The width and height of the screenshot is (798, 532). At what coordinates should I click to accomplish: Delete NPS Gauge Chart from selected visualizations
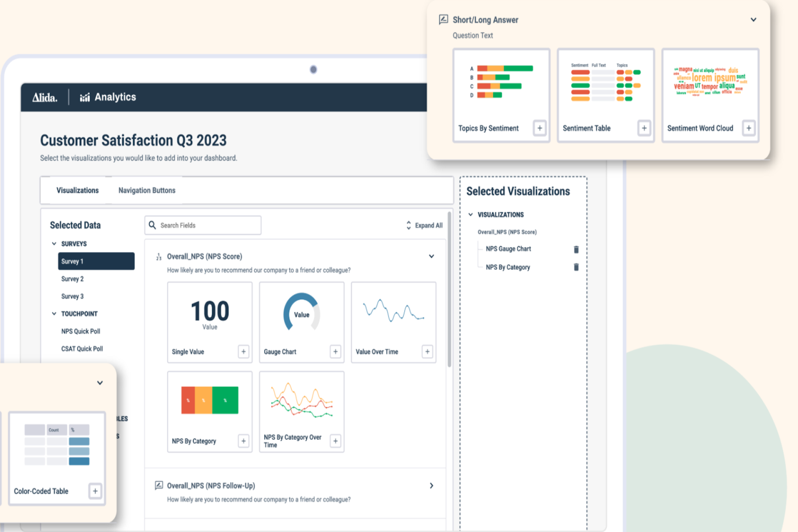tap(576, 249)
